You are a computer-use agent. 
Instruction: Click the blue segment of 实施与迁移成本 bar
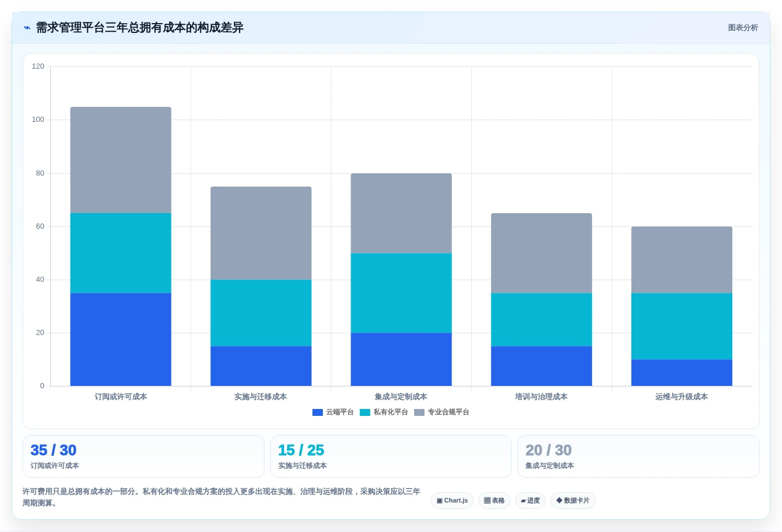click(261, 366)
